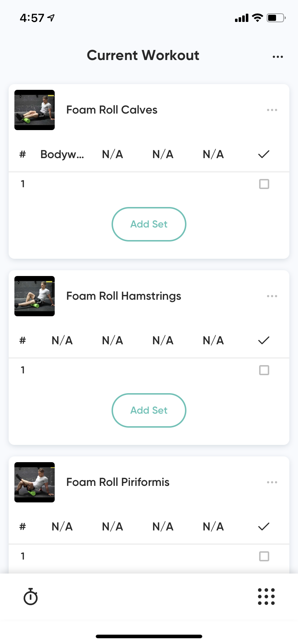Open Current Workout three-dot options menu
The width and height of the screenshot is (298, 644).
click(277, 57)
